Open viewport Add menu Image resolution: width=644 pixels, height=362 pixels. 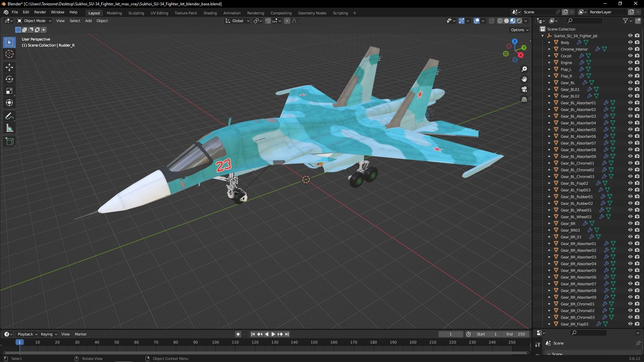[88, 21]
